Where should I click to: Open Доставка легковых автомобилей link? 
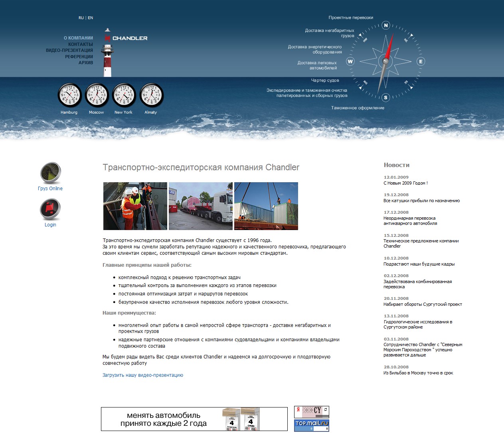[317, 65]
